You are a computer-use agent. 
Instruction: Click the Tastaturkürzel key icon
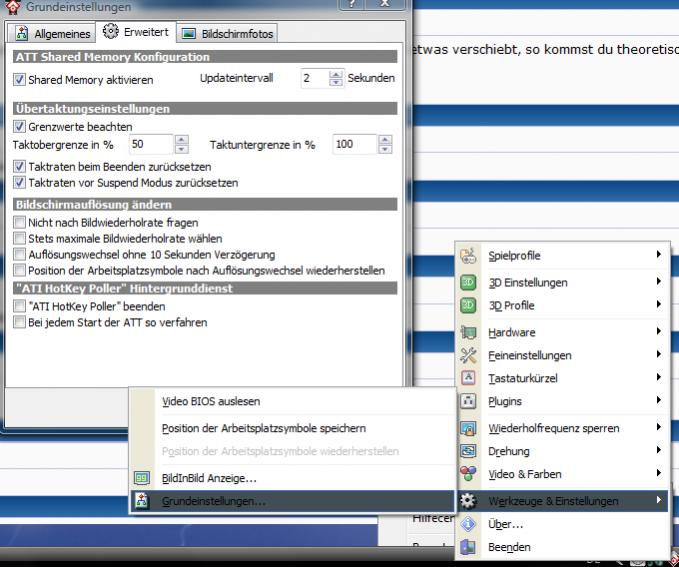pyautogui.click(x=468, y=378)
